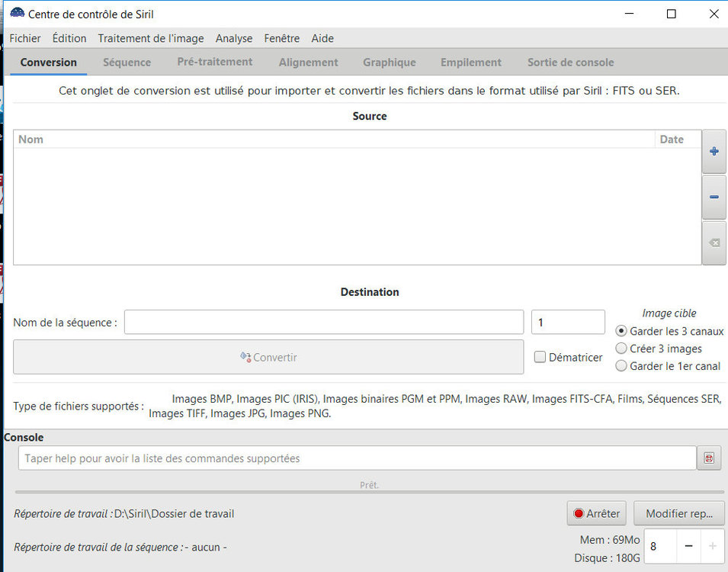Image resolution: width=728 pixels, height=572 pixels.
Task: Click the Prêt. status label
Action: 369,485
